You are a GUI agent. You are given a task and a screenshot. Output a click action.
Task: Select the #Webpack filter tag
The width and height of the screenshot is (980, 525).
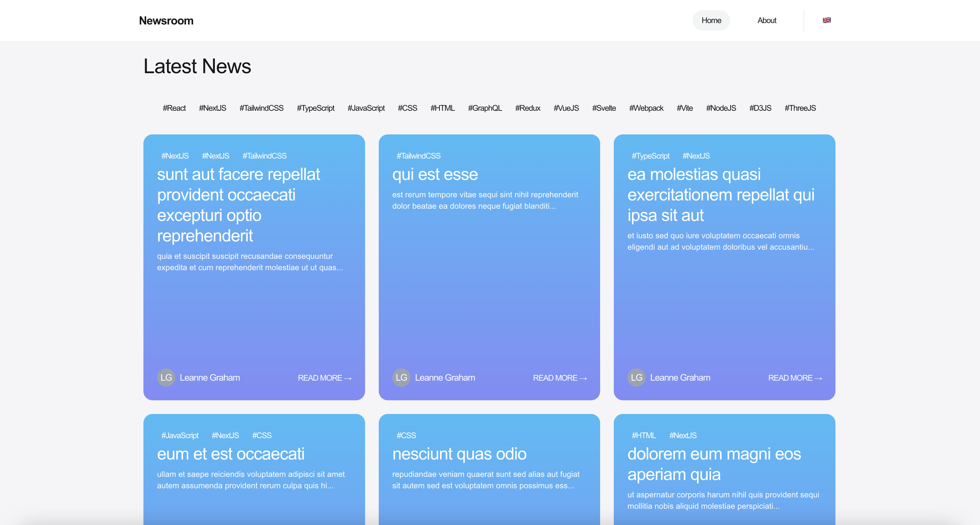click(x=646, y=108)
